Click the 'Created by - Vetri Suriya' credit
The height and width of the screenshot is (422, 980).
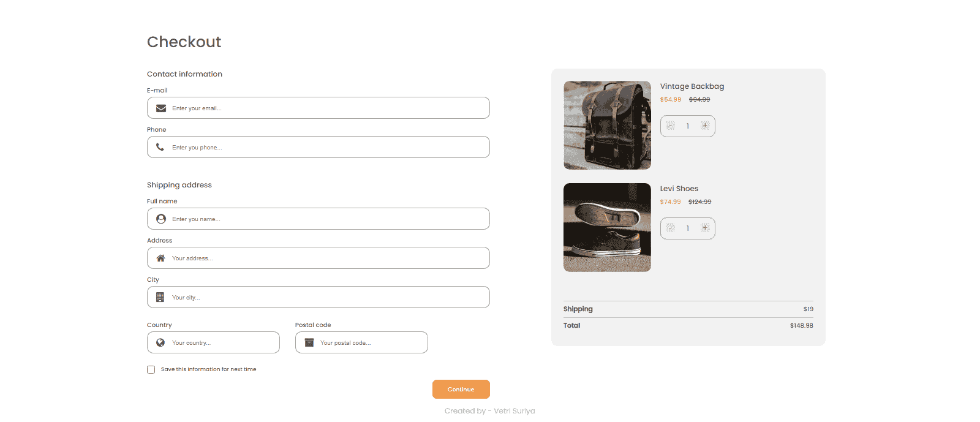point(489,411)
